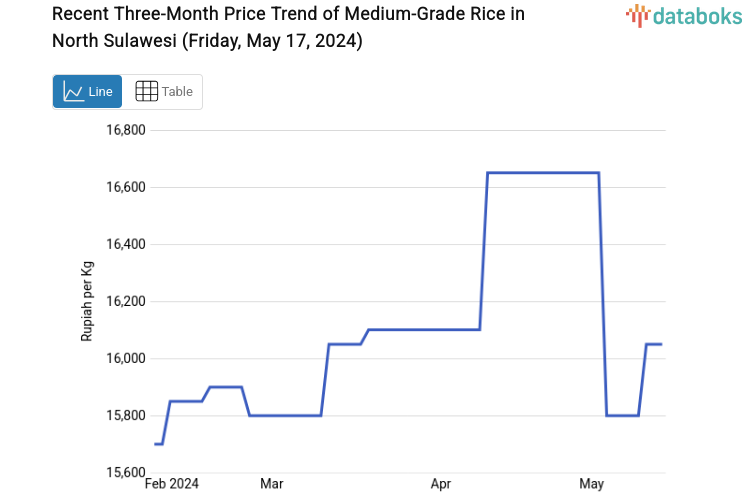Click the line's final endpoint in May
753x498 pixels.
[661, 344]
